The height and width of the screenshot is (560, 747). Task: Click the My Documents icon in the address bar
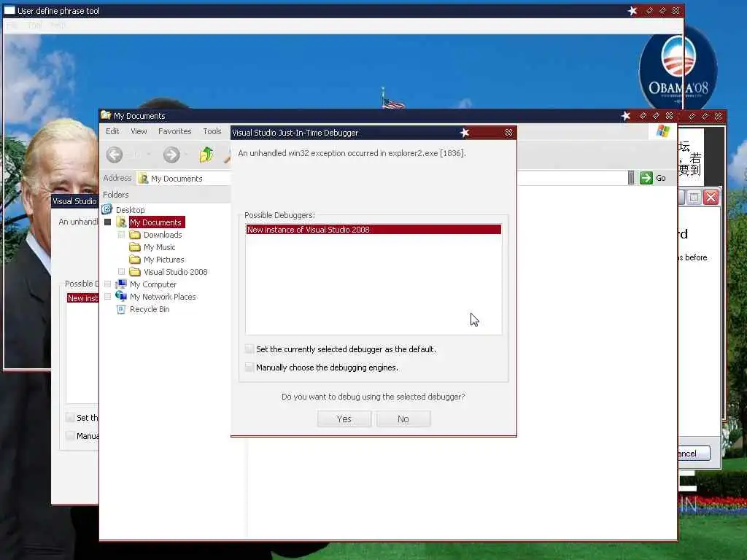click(x=143, y=179)
